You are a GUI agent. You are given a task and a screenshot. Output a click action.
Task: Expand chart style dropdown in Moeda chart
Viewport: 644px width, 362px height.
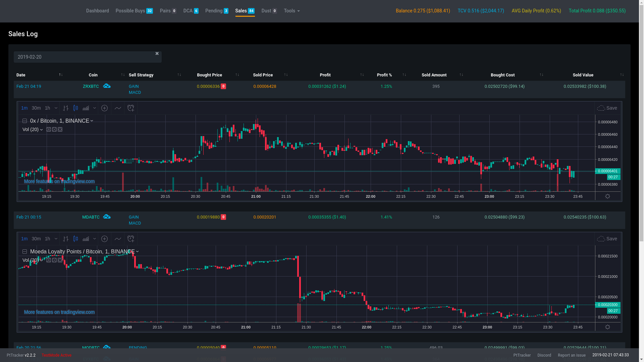pyautogui.click(x=94, y=239)
